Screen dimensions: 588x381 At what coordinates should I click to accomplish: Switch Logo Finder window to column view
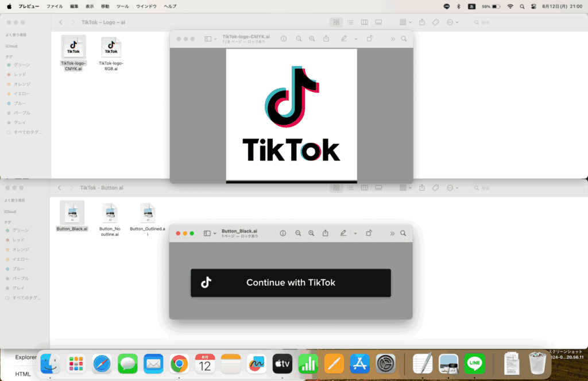(364, 22)
